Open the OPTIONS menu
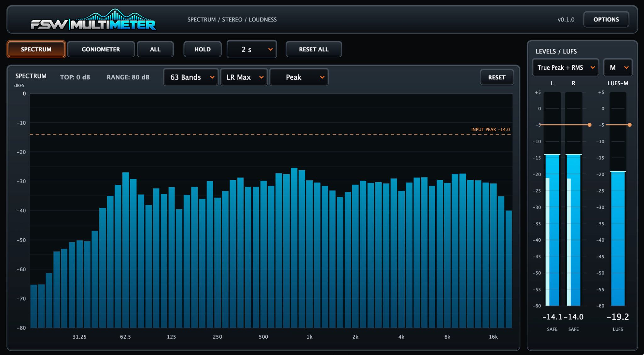644x355 pixels. (606, 20)
